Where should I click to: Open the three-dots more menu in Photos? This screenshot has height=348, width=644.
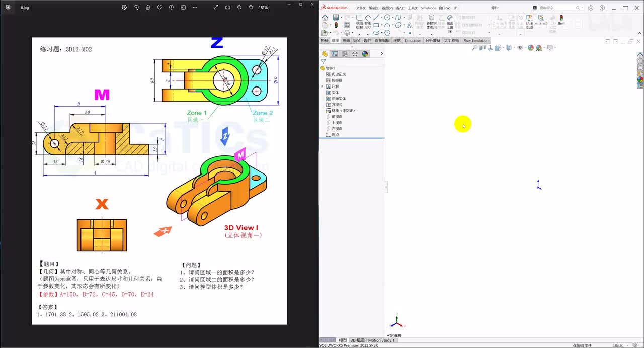pos(195,7)
